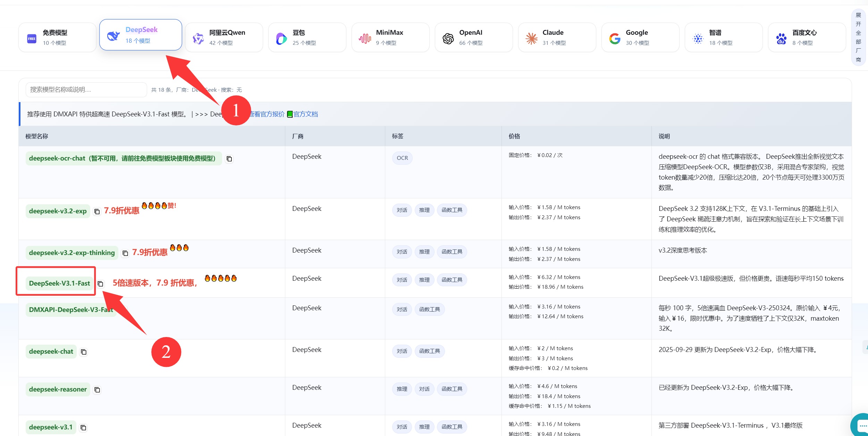Click input price ¥4.6 / M tokens
This screenshot has height=436, width=868.
point(557,386)
